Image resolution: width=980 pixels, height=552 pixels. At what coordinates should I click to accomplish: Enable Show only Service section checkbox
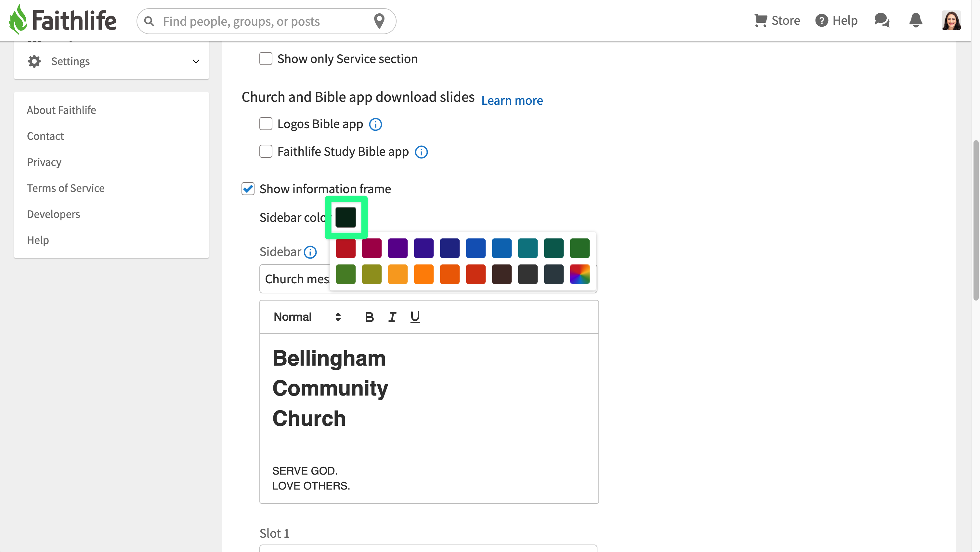pyautogui.click(x=266, y=59)
